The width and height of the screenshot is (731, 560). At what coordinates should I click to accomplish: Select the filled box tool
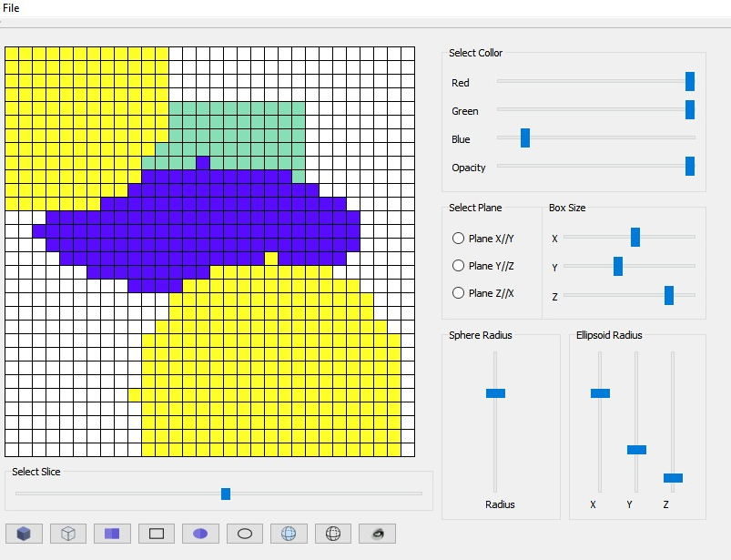pyautogui.click(x=111, y=534)
